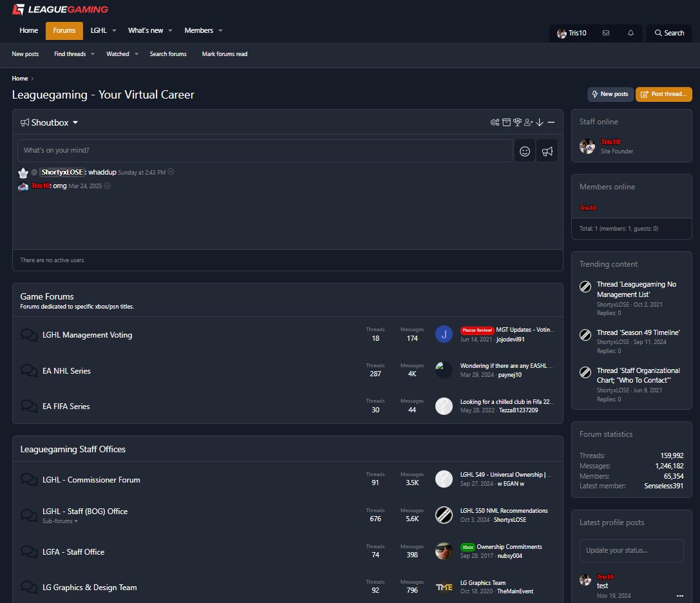This screenshot has height=603, width=700.
Task: Open thread 'Leaguegaming No Management List'
Action: coord(636,289)
